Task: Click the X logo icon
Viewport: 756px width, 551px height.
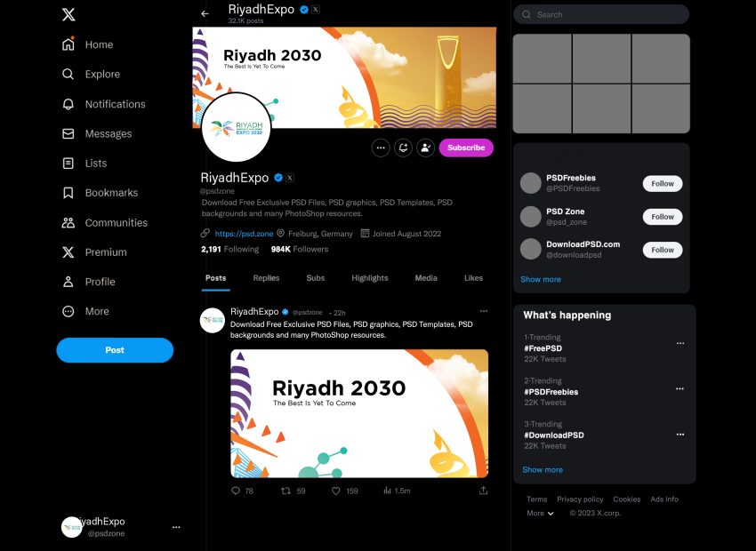Action: [x=68, y=14]
